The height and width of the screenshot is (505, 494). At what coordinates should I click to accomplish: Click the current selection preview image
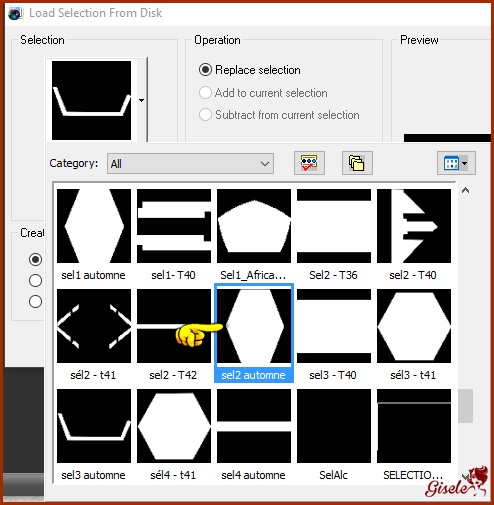click(91, 100)
